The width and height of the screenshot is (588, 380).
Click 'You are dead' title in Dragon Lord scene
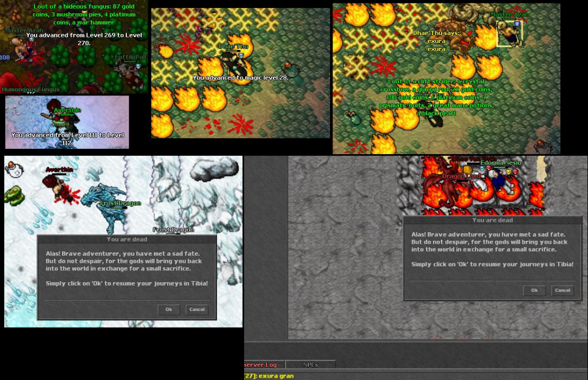492,220
